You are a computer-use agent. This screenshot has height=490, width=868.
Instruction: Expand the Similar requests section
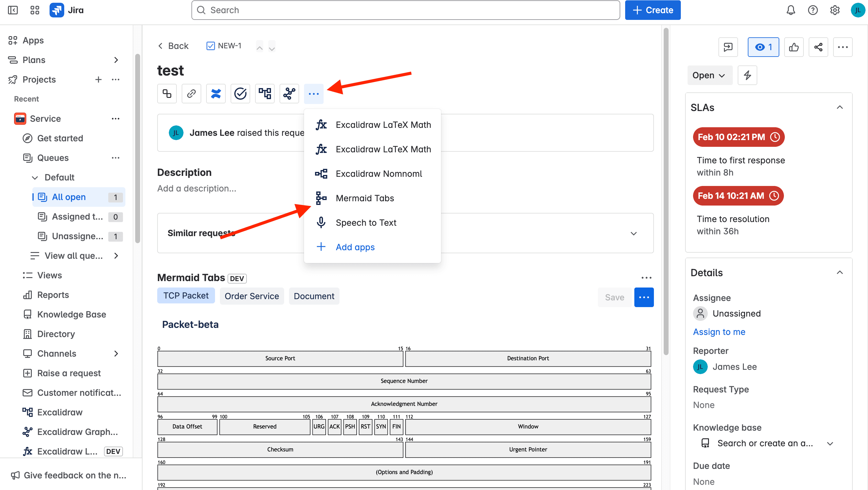pos(633,233)
